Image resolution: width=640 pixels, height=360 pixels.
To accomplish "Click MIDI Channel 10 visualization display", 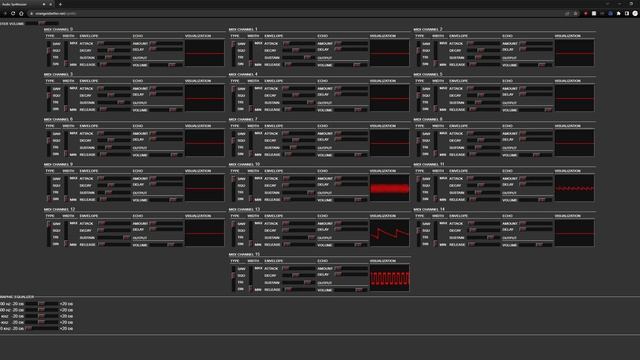I will (x=389, y=188).
